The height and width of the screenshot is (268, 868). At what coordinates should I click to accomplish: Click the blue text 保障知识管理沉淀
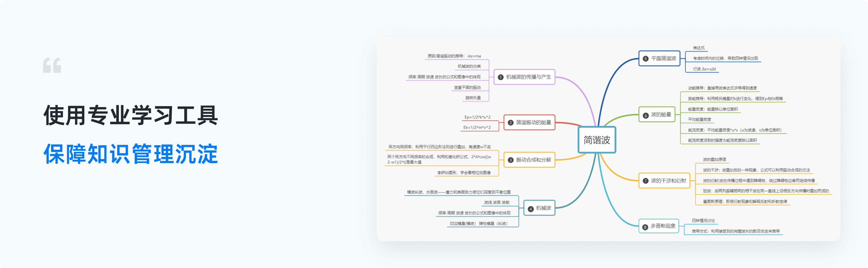(130, 154)
